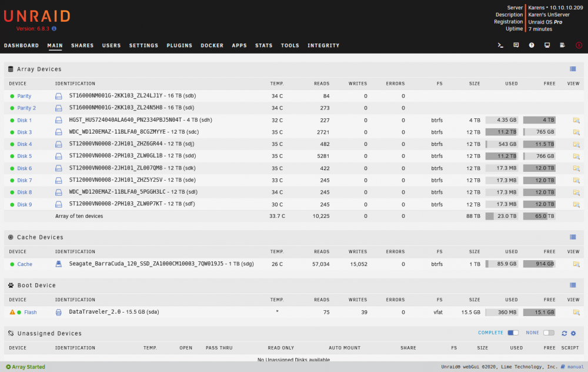Open the system log icon
This screenshot has width=588, height=372.
pos(563,45)
